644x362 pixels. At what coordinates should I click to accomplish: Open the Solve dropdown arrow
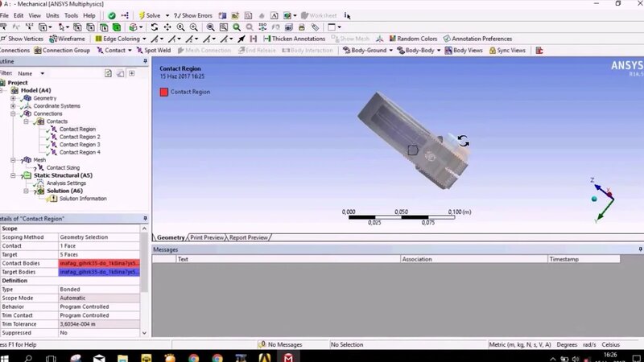[x=167, y=15]
